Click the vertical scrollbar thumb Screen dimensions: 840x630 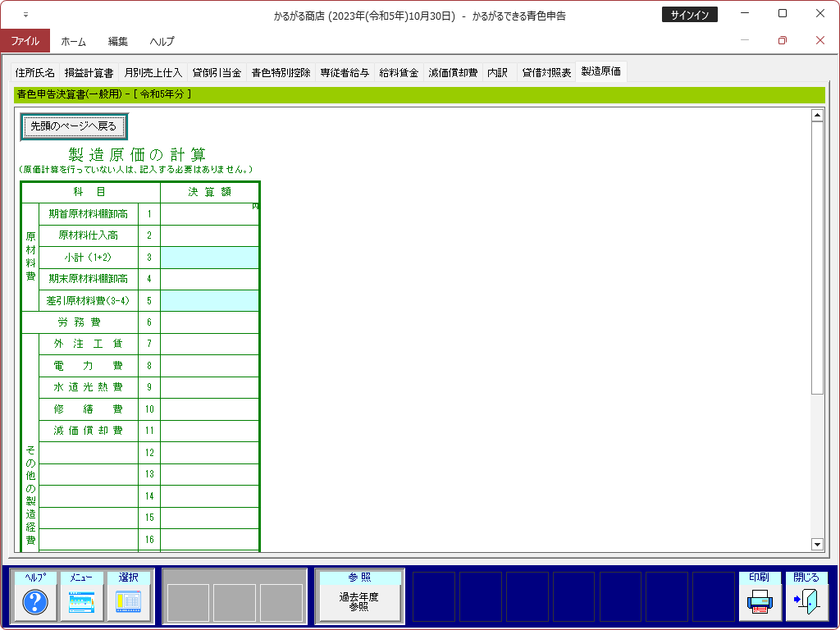[817, 258]
